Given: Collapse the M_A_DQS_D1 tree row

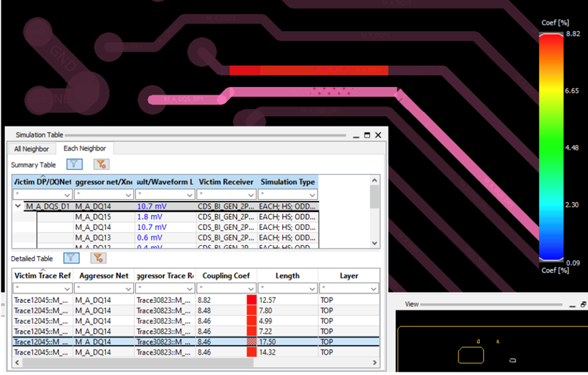Looking at the screenshot, I should 18,206.
